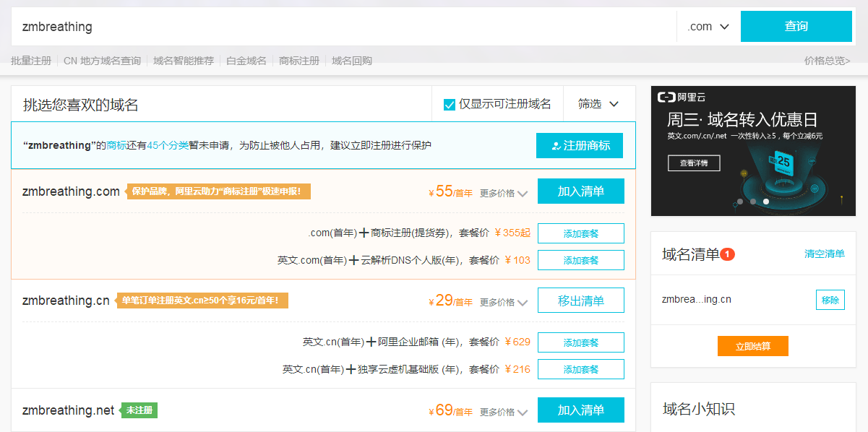Expand the 筛选 filter dropdown
This screenshot has width=868, height=432.
pos(598,104)
